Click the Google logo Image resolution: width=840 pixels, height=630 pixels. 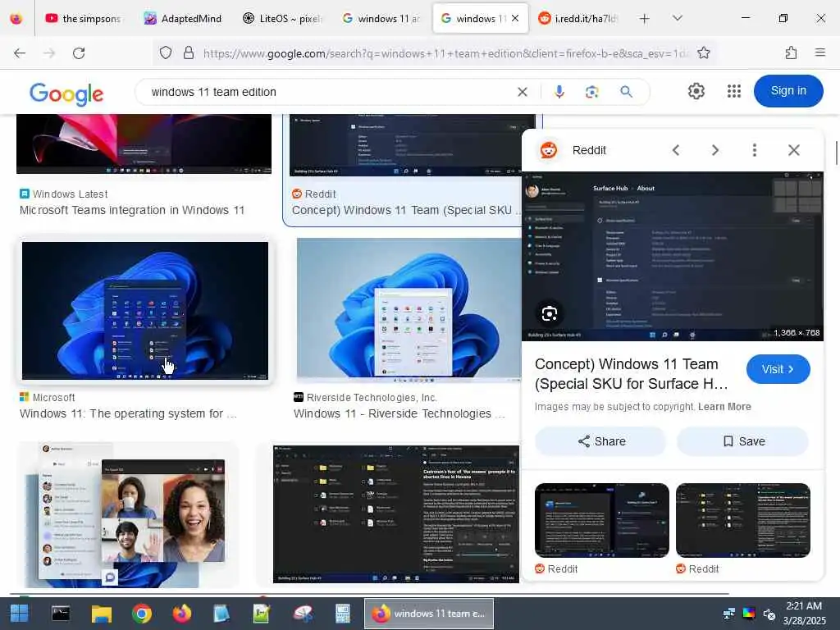(x=66, y=94)
